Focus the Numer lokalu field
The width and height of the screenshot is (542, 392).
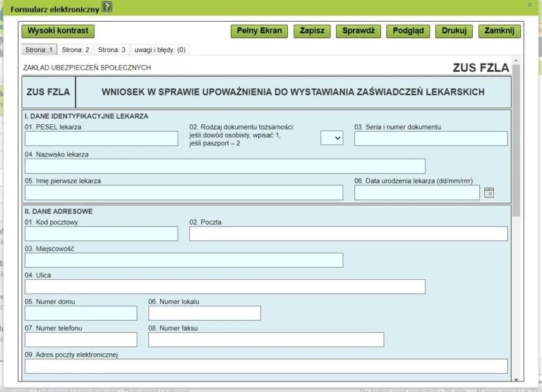coord(205,313)
